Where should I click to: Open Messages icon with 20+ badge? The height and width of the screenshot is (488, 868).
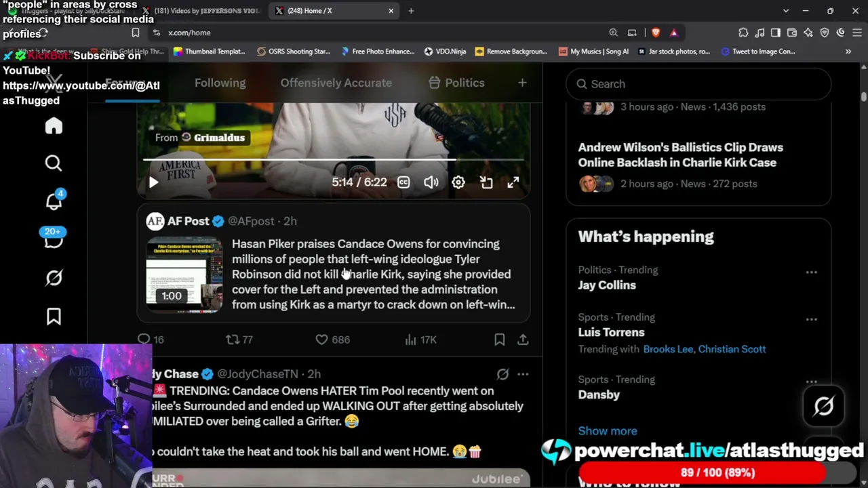54,238
